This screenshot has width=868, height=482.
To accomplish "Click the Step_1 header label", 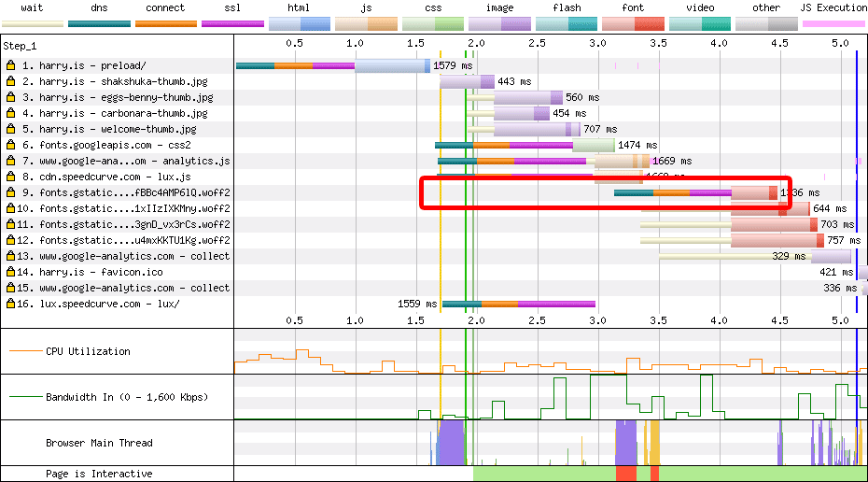I will (20, 46).
